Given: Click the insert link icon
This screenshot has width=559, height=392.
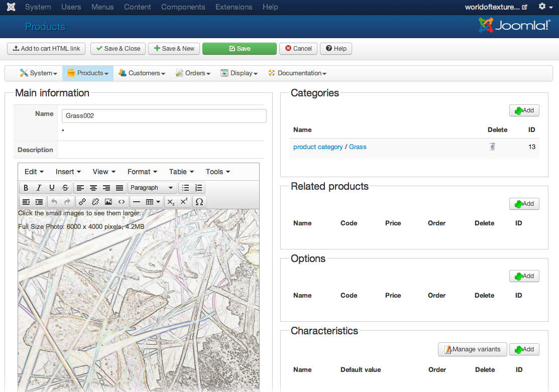Looking at the screenshot, I should (x=82, y=202).
